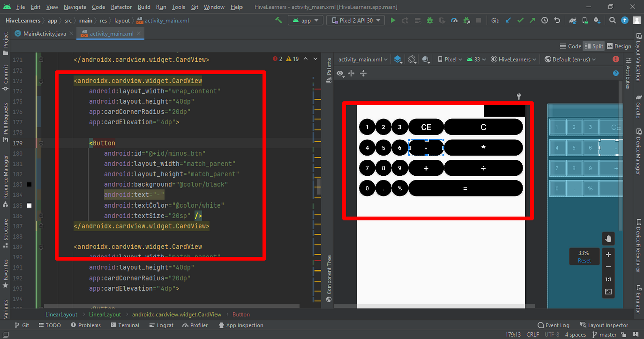This screenshot has height=339, width=644.
Task: Open Default (en-us) locale dropdown
Action: (570, 59)
